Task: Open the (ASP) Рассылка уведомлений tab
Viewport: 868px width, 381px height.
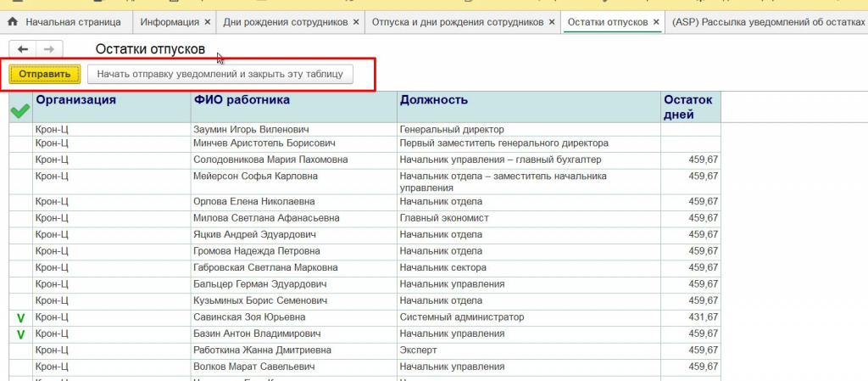Action: point(768,22)
